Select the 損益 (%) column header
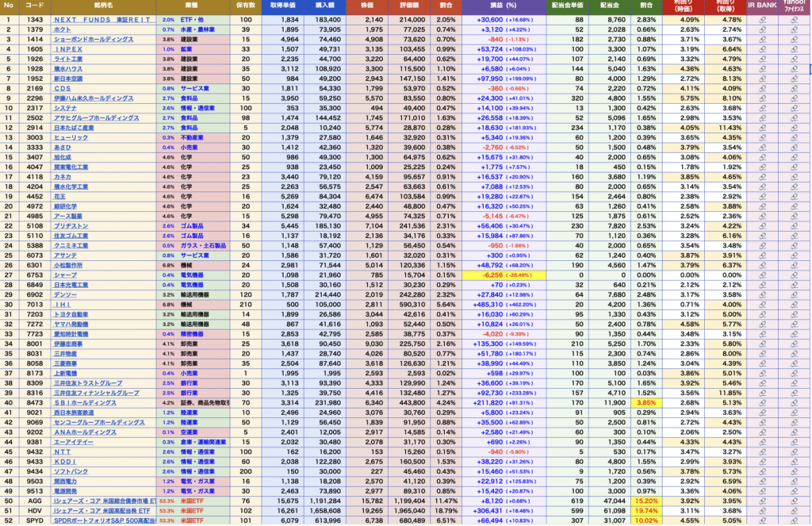812x526 pixels. tap(496, 6)
